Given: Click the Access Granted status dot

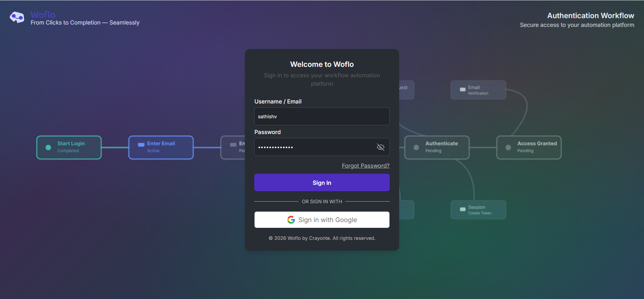Looking at the screenshot, I should [x=508, y=147].
